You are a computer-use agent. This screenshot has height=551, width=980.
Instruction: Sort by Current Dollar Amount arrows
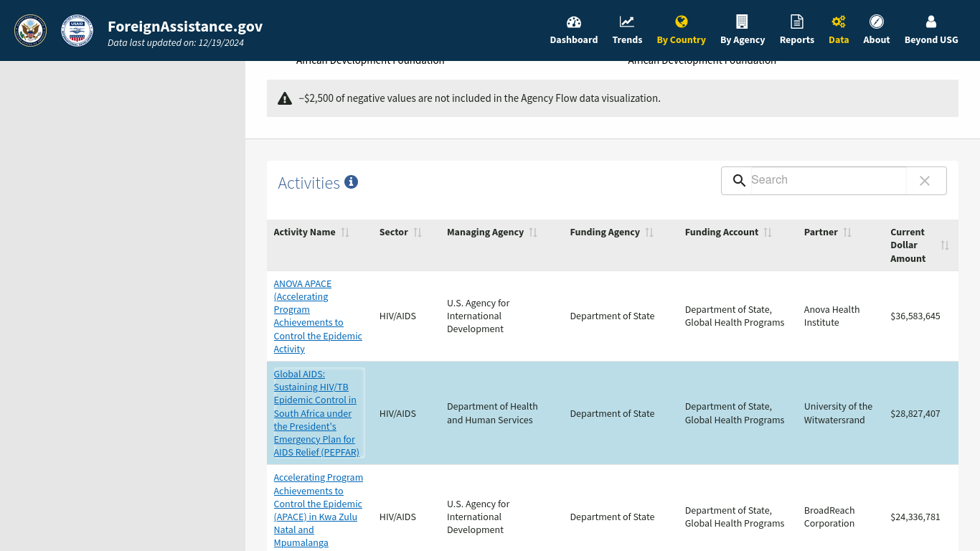pos(945,245)
